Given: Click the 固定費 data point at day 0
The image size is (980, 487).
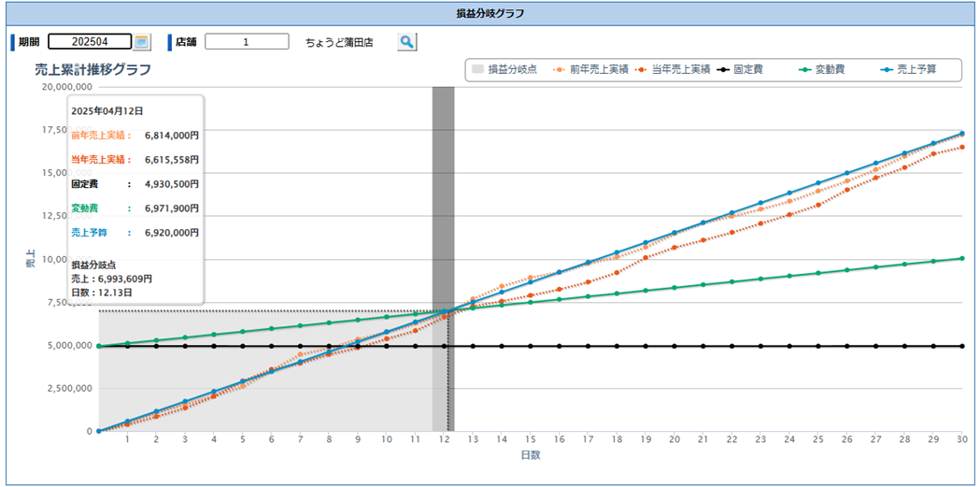Looking at the screenshot, I should point(99,346).
